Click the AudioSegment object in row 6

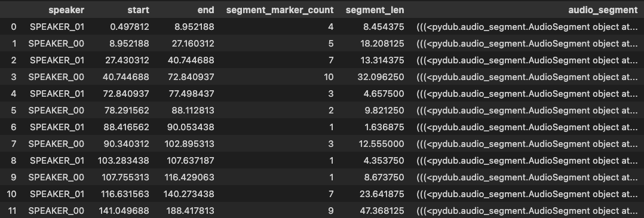tap(528, 127)
